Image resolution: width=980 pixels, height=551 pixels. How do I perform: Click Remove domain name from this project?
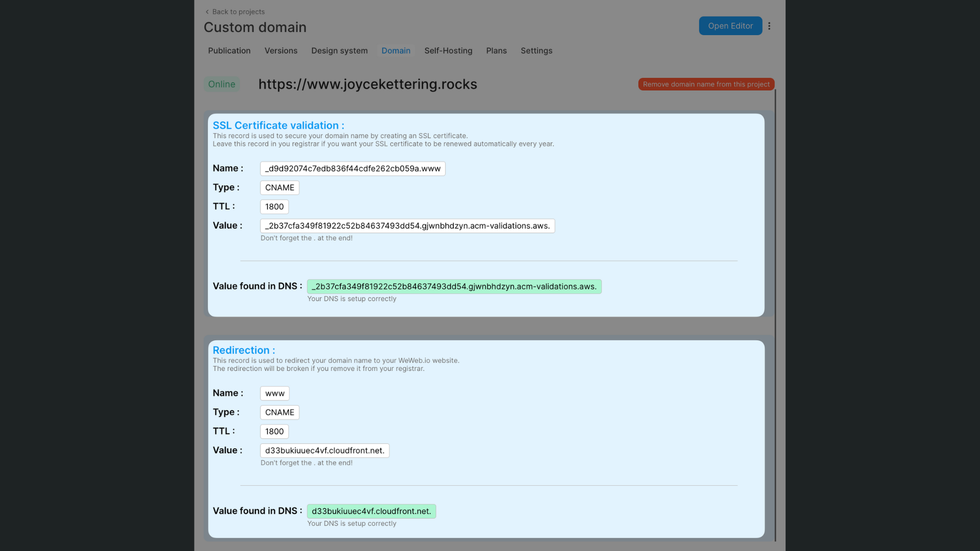coord(706,84)
